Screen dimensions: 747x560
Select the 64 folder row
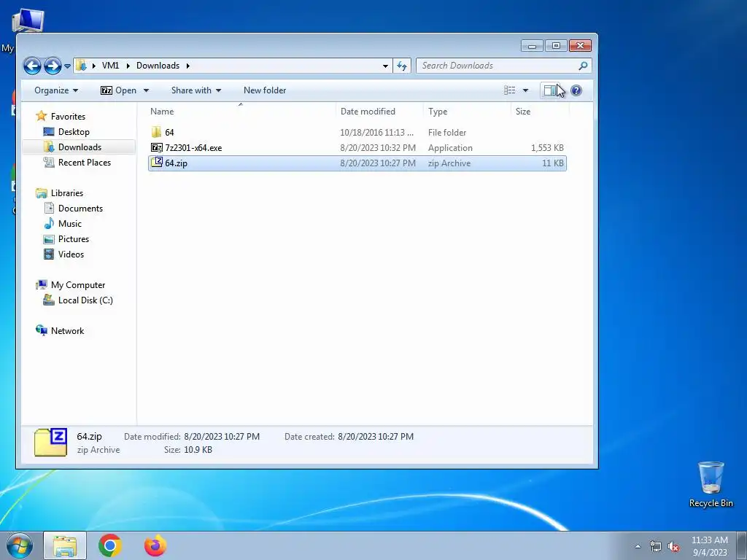click(357, 133)
